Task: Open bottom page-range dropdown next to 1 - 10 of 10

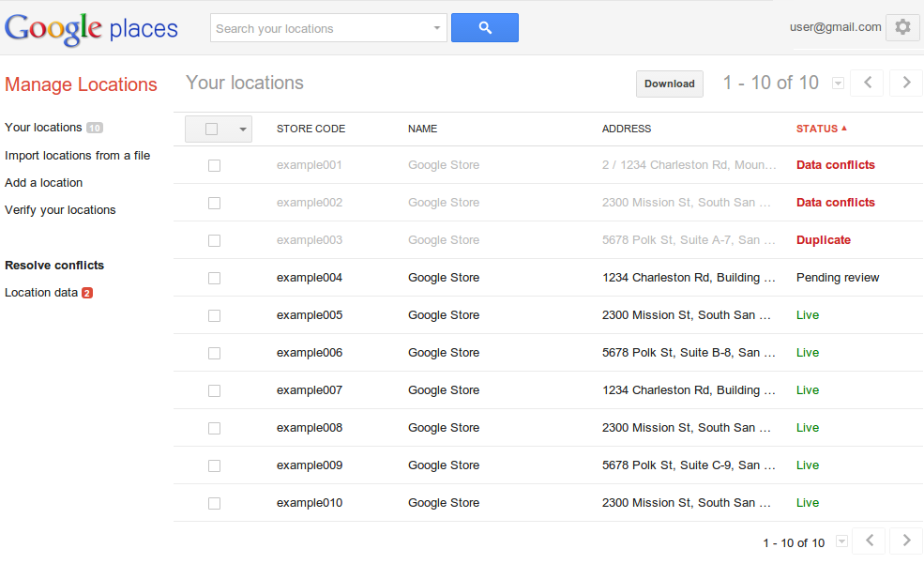Action: 842,541
